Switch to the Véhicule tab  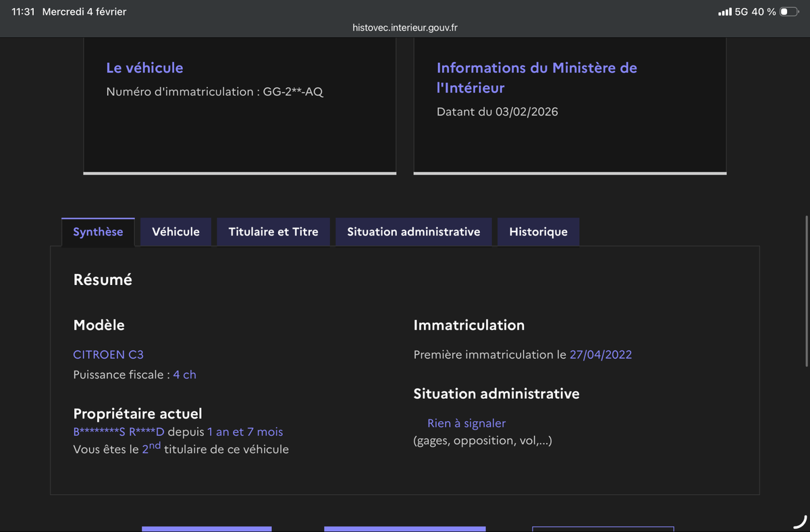[175, 232]
